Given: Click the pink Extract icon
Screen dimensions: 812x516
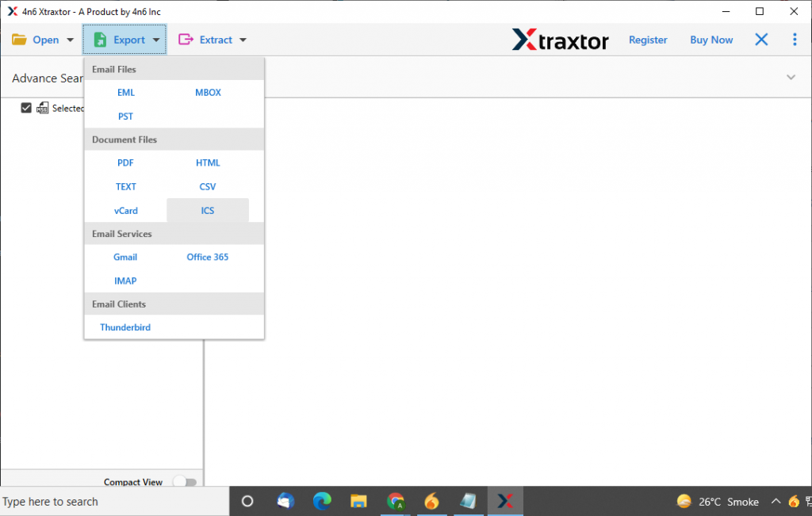Looking at the screenshot, I should coord(186,40).
